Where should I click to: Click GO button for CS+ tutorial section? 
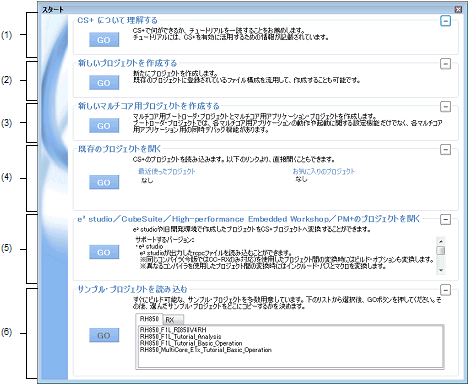tap(104, 40)
